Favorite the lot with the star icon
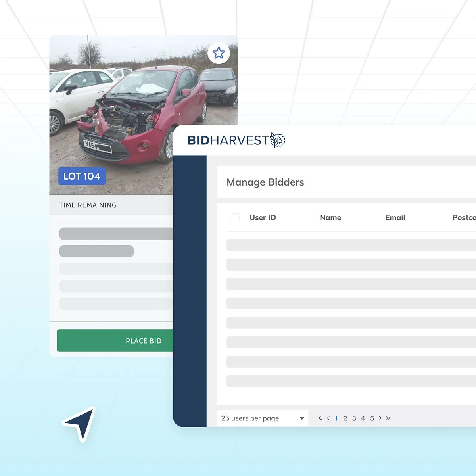Screen dimensions: 476x476 coord(219,53)
